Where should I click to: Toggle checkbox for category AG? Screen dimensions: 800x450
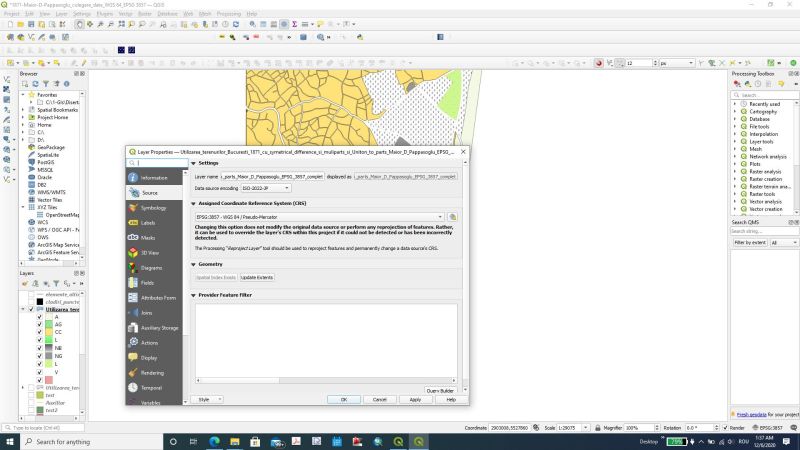pyautogui.click(x=39, y=324)
